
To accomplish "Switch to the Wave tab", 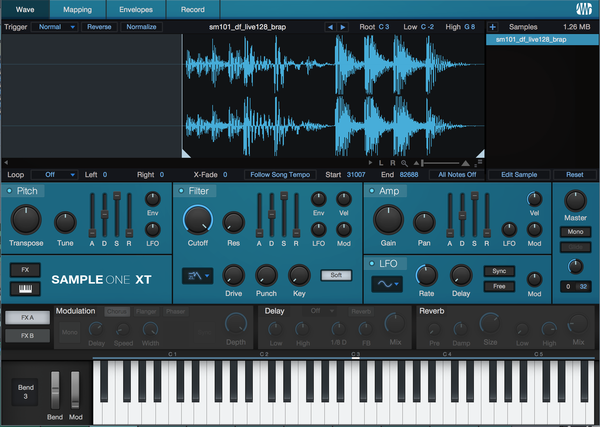I will (x=25, y=10).
